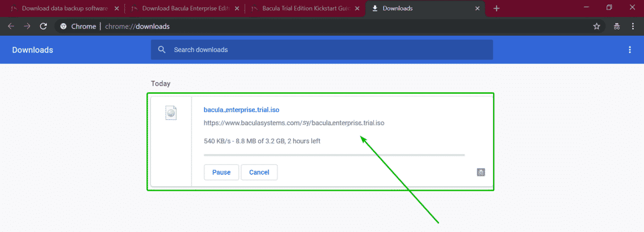644x232 pixels.
Task: Click the download progress bar
Action: click(x=334, y=155)
